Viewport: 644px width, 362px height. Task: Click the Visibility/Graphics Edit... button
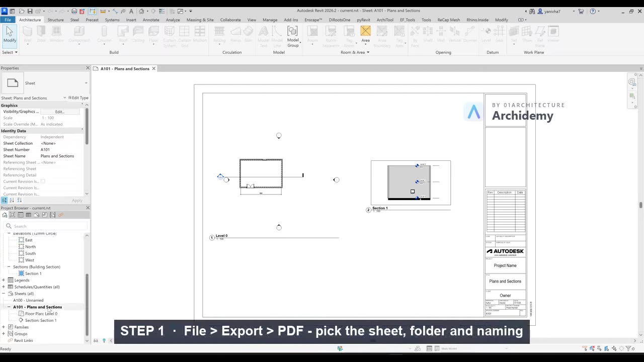pos(60,112)
